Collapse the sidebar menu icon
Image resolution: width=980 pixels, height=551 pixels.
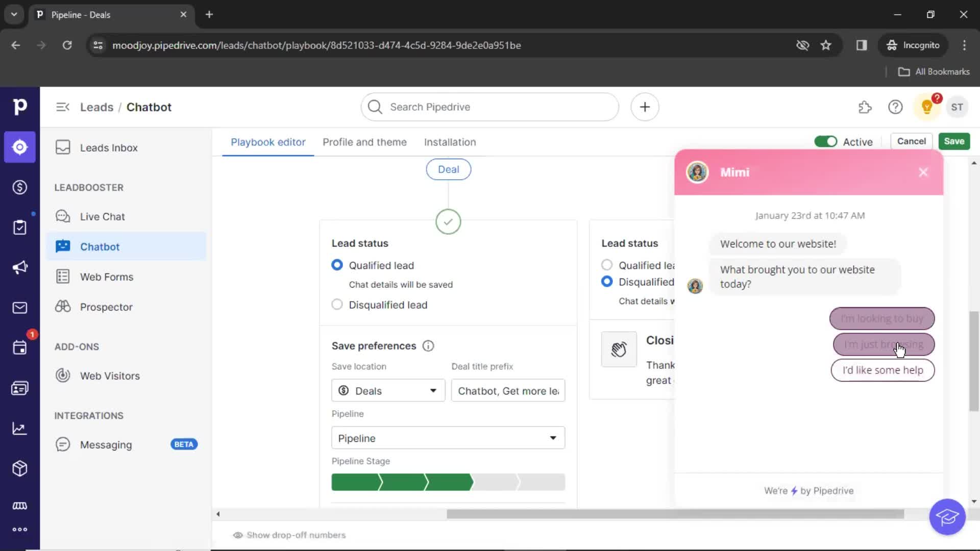pos(63,107)
